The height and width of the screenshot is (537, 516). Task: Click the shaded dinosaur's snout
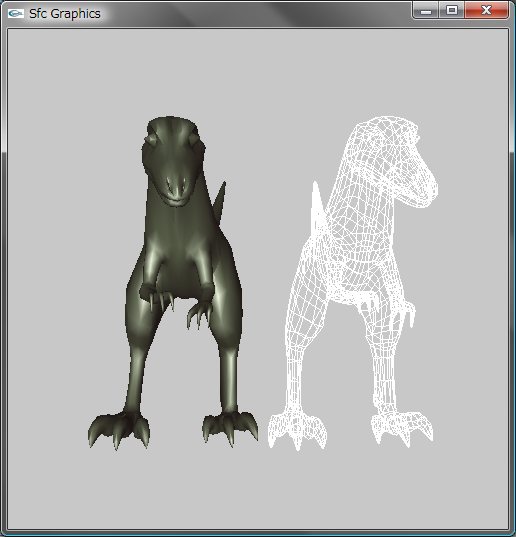pos(176,188)
